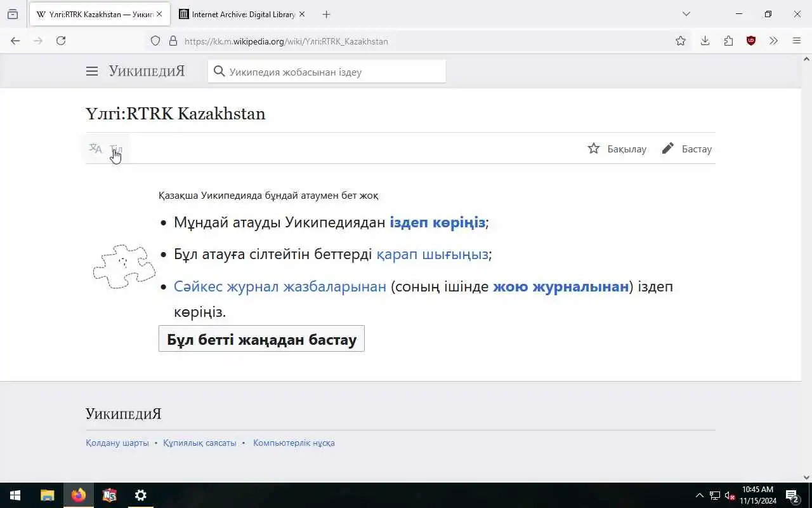
Task: Reload the page with the refresh icon
Action: point(61,41)
